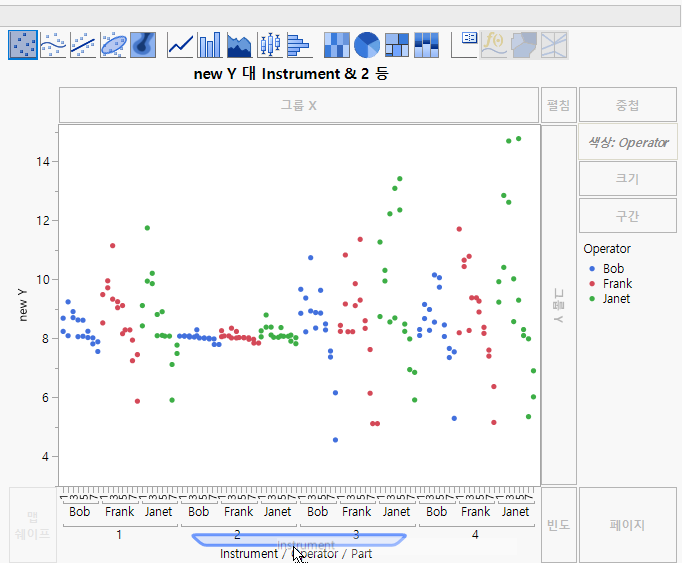Click the 중첩 zone button
The image size is (682, 563).
tap(627, 104)
